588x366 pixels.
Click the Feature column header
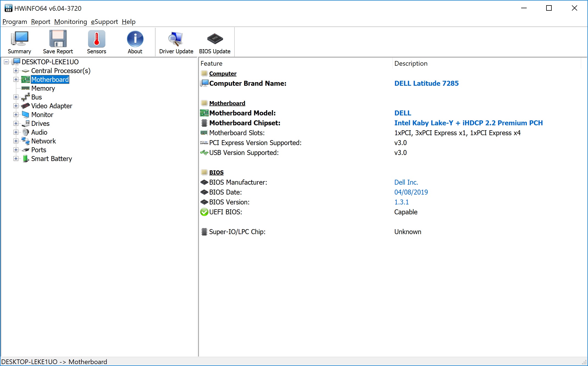point(296,63)
